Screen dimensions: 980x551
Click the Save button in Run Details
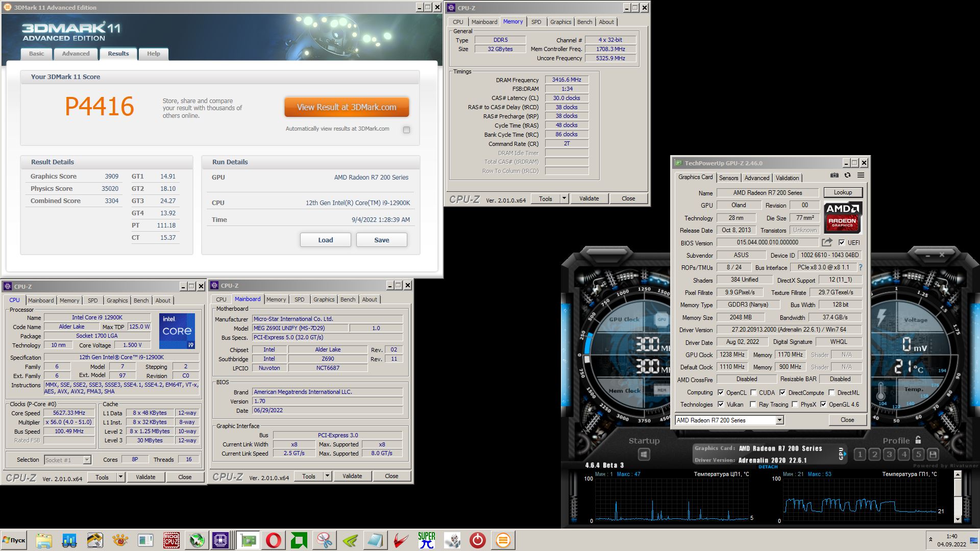[381, 240]
